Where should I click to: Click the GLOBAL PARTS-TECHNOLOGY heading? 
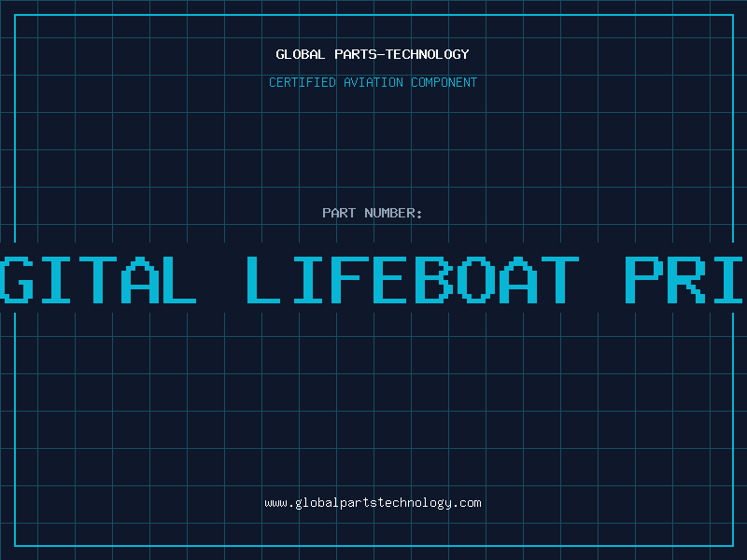pos(373,54)
